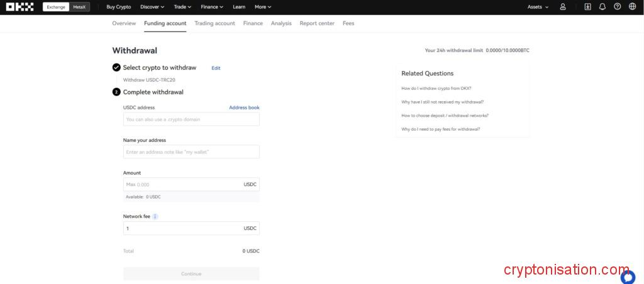This screenshot has height=284, width=644.
Task: Open the Report center tab
Action: [317, 23]
